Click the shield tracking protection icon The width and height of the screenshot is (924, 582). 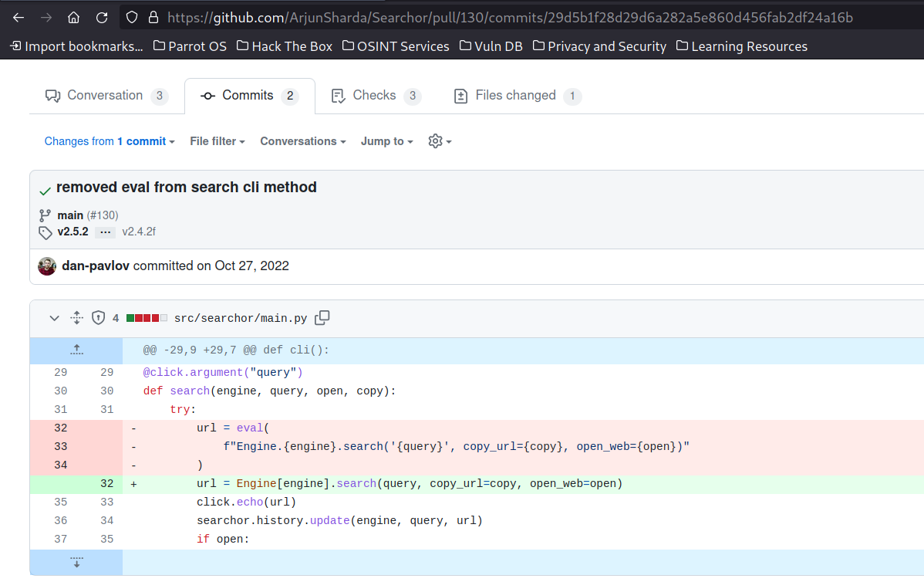(x=132, y=18)
